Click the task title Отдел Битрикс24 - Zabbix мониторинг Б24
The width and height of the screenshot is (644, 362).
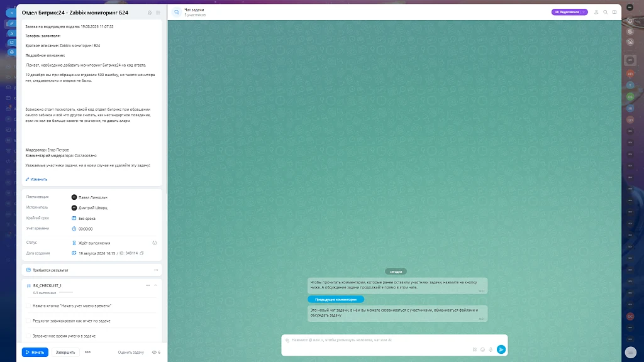tap(75, 13)
